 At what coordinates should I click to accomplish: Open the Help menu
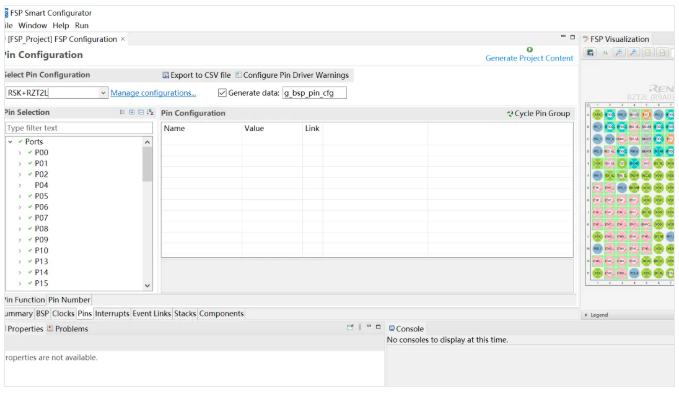pos(61,26)
